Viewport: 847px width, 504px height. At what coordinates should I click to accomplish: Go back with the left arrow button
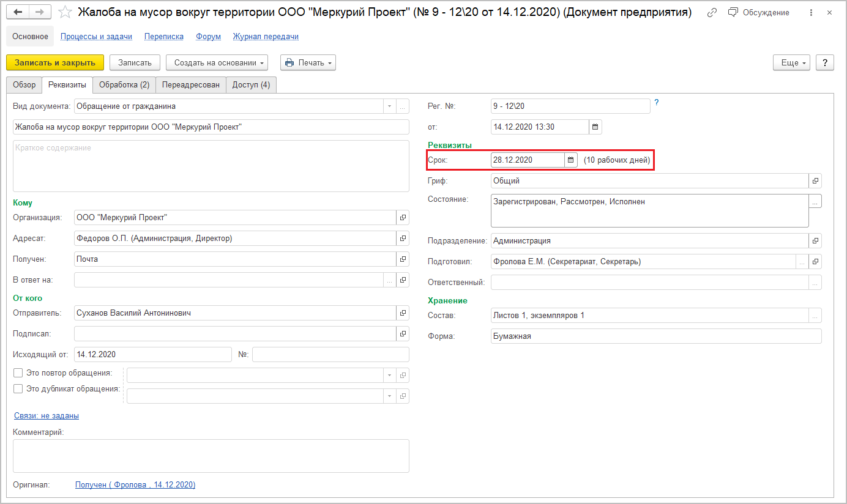(18, 12)
